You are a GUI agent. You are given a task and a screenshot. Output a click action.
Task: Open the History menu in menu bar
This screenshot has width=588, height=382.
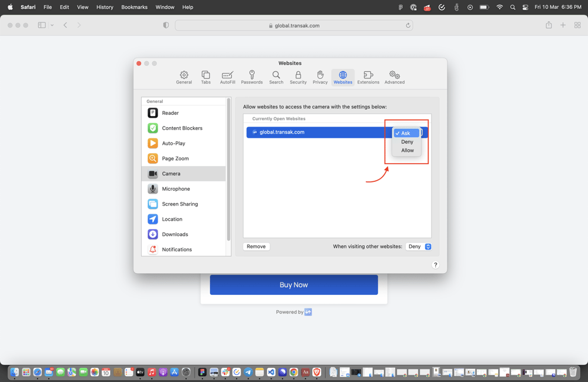[105, 7]
